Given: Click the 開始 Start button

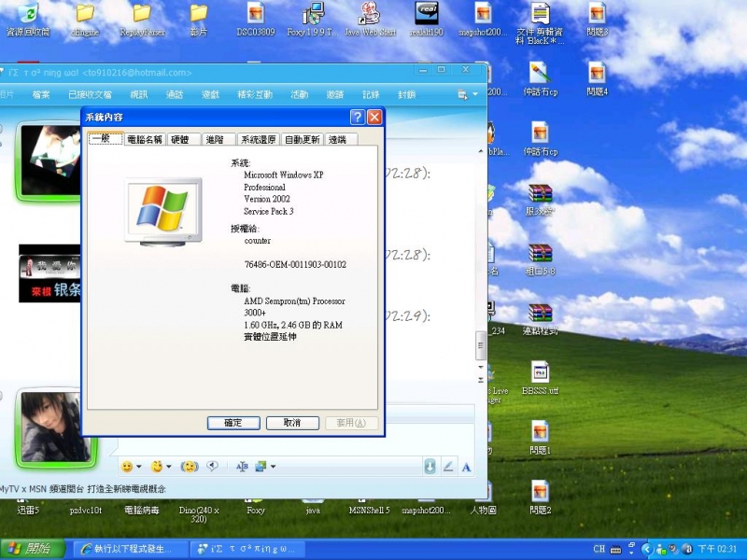Looking at the screenshot, I should (x=28, y=549).
